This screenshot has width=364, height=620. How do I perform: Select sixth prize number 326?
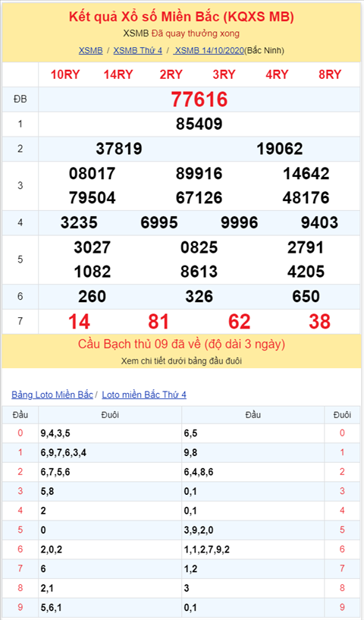tap(199, 297)
